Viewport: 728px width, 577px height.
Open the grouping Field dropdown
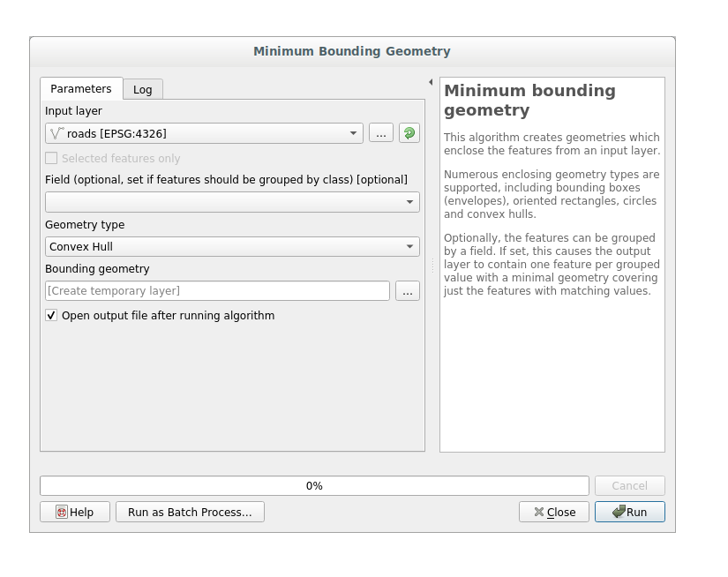(232, 202)
